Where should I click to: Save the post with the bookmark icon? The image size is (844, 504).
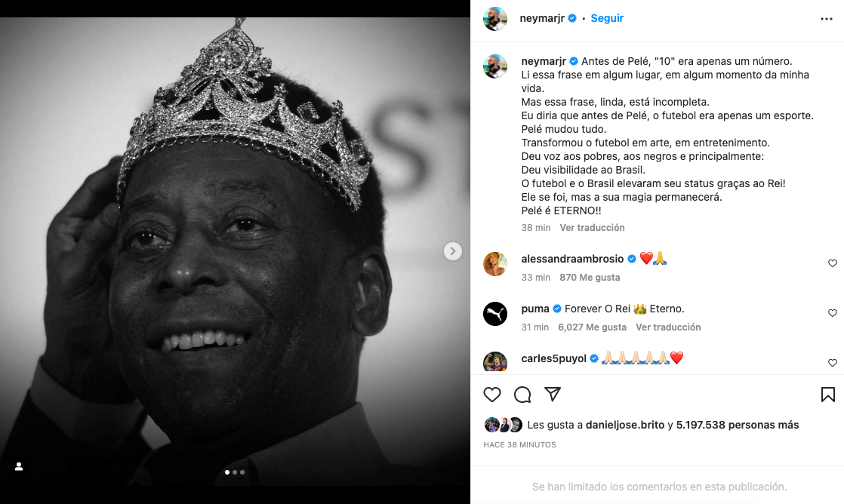[827, 395]
